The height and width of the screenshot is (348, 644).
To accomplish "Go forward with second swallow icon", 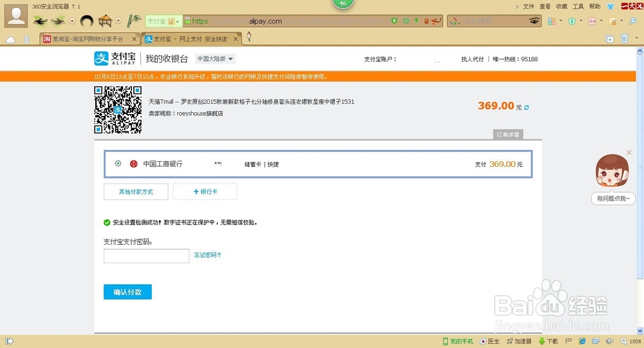I will (x=59, y=21).
